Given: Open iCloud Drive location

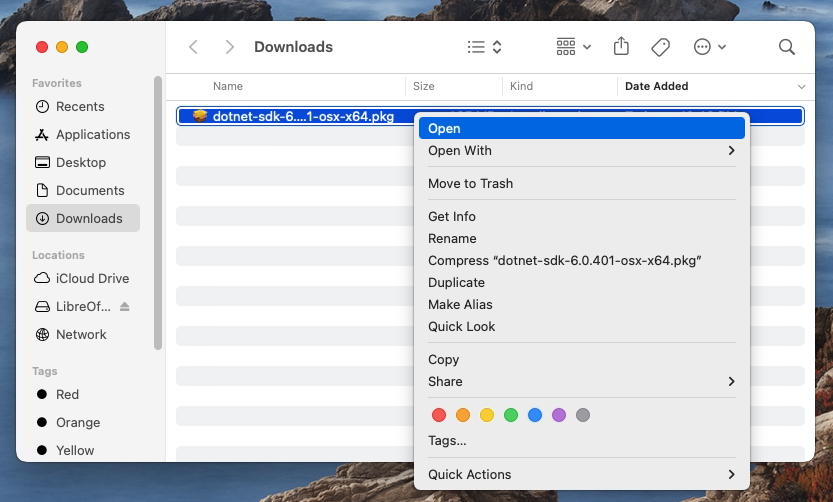Looking at the screenshot, I should coord(83,278).
